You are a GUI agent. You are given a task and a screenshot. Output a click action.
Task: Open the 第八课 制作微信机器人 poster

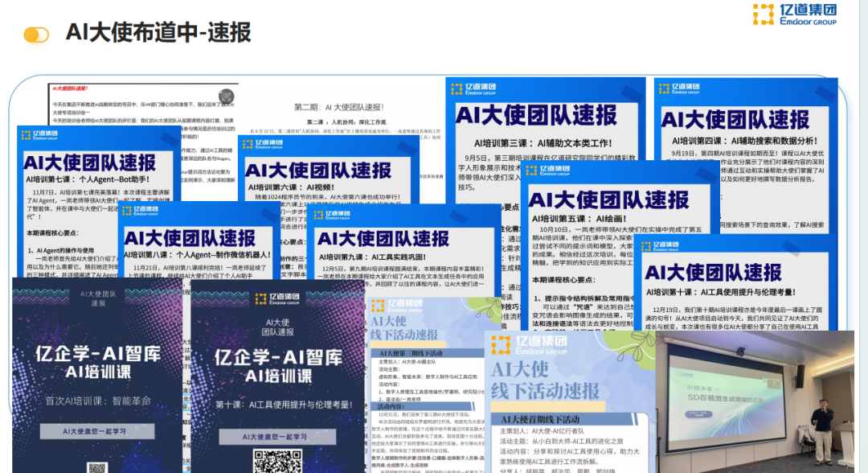tap(199, 241)
